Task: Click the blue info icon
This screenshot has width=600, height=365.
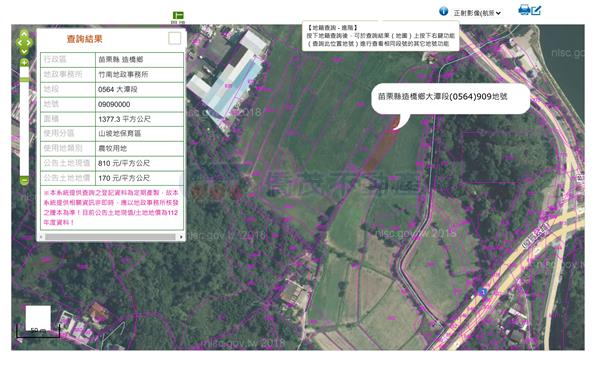Action: point(443,11)
